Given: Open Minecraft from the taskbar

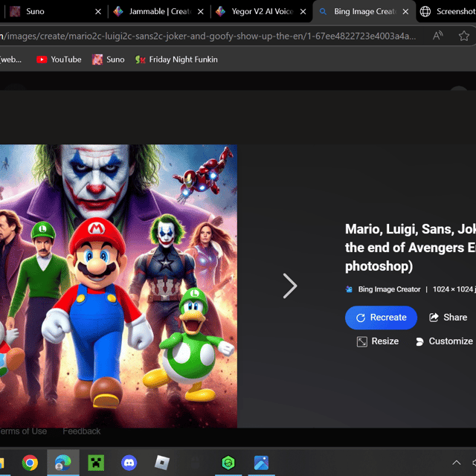Looking at the screenshot, I should 96,463.
